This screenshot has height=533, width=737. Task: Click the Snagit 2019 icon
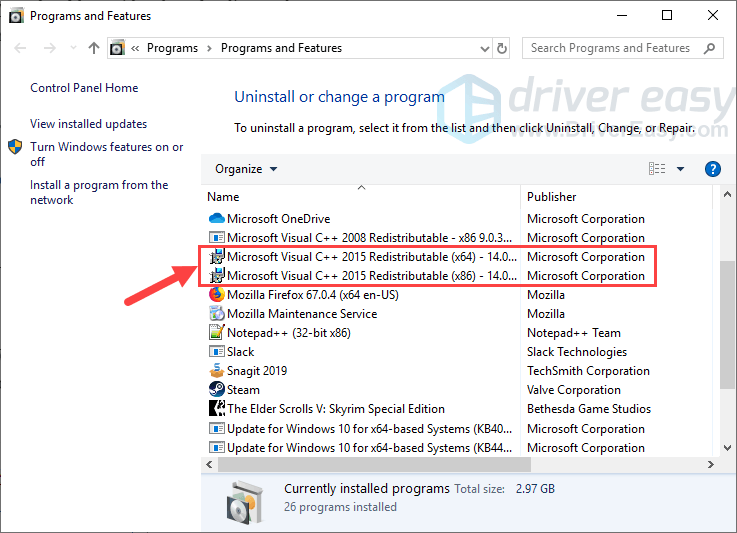tap(216, 371)
